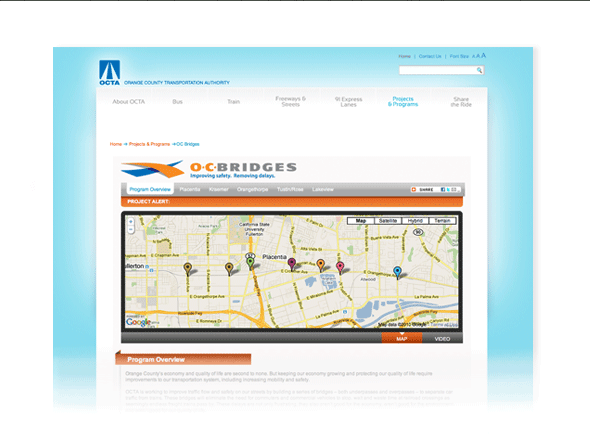This screenshot has height=434, width=590.
Task: Select the largest font size A
Action: pos(484,55)
